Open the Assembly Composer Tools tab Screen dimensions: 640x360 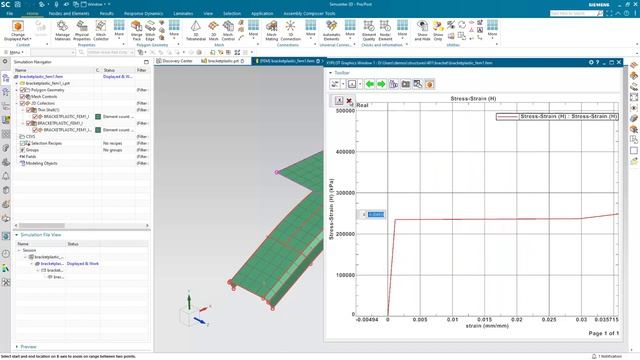[309, 13]
